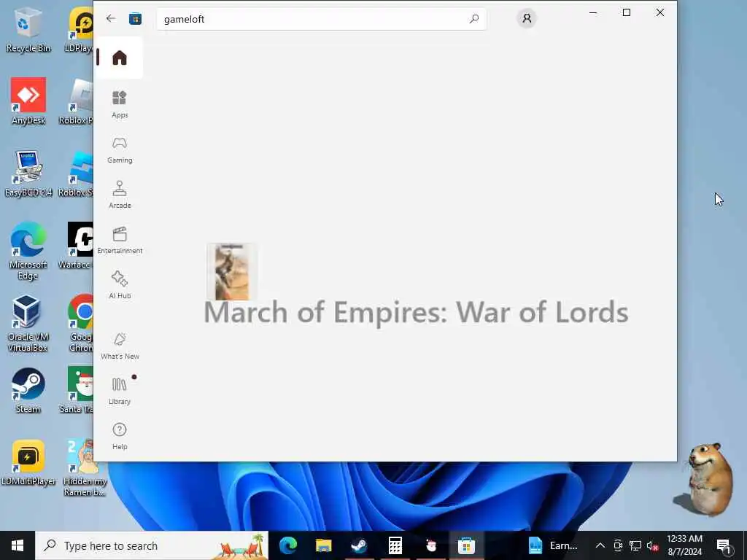Select Roblox Player desktop shortcut
Viewport: 747px width, 560px height.
pyautogui.click(x=77, y=101)
